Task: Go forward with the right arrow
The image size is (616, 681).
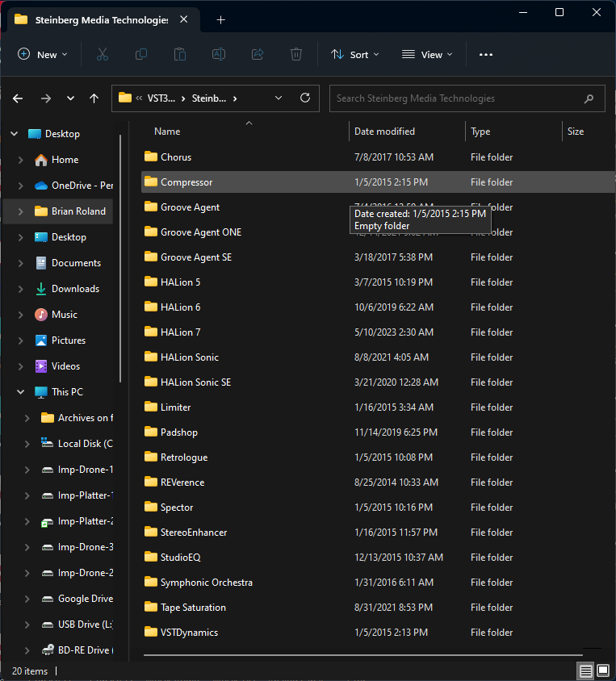Action: pos(45,98)
